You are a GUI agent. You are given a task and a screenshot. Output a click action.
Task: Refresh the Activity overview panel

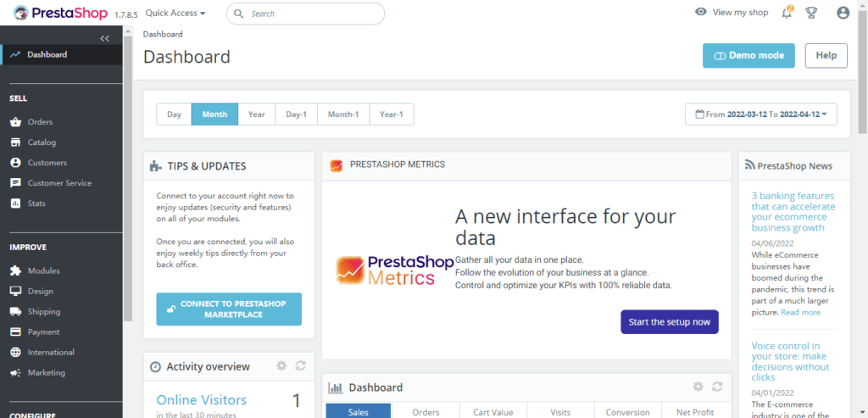click(300, 365)
